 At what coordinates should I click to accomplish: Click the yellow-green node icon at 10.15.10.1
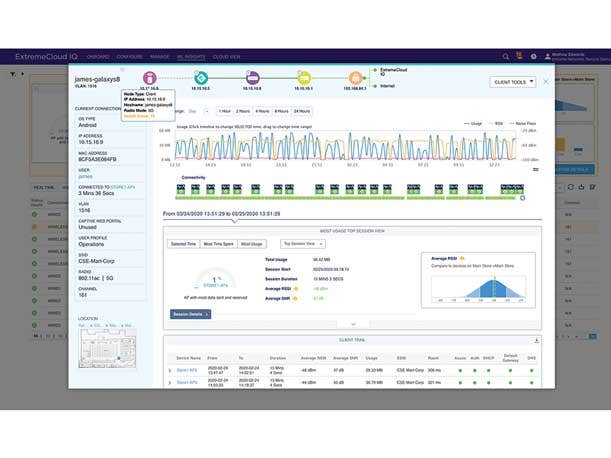301,78
